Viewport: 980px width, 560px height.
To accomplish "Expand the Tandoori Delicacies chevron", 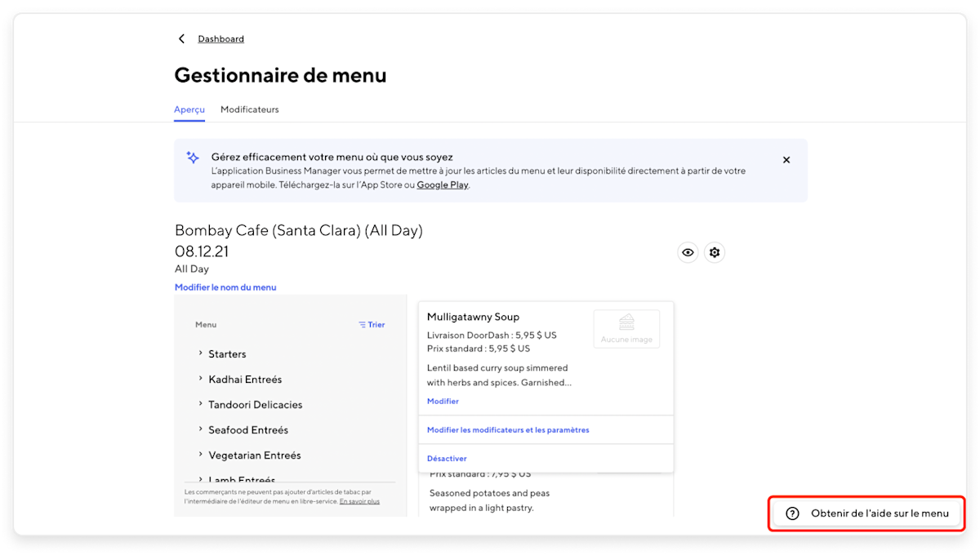I will point(200,404).
